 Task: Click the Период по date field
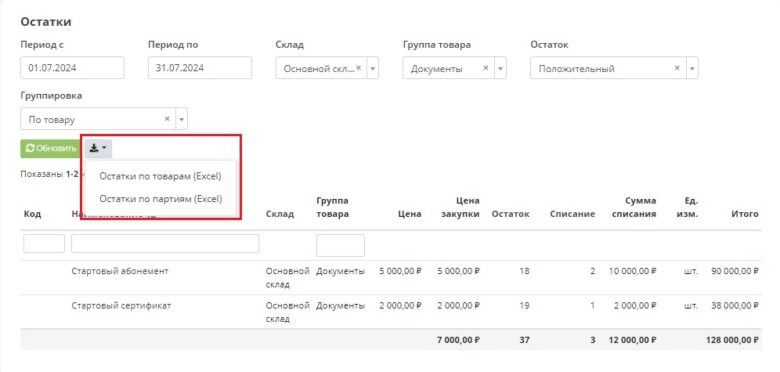tap(199, 68)
